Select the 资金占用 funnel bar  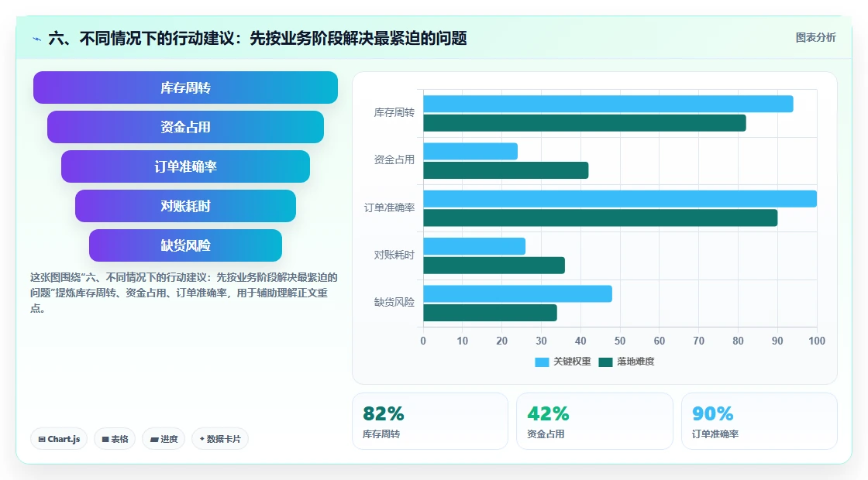(x=185, y=127)
